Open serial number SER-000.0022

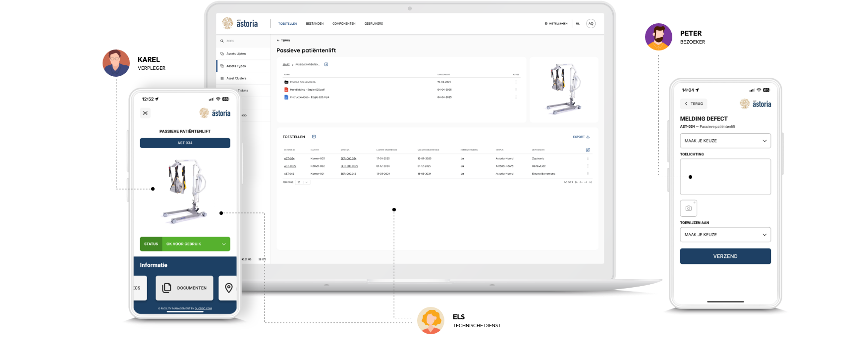(349, 166)
